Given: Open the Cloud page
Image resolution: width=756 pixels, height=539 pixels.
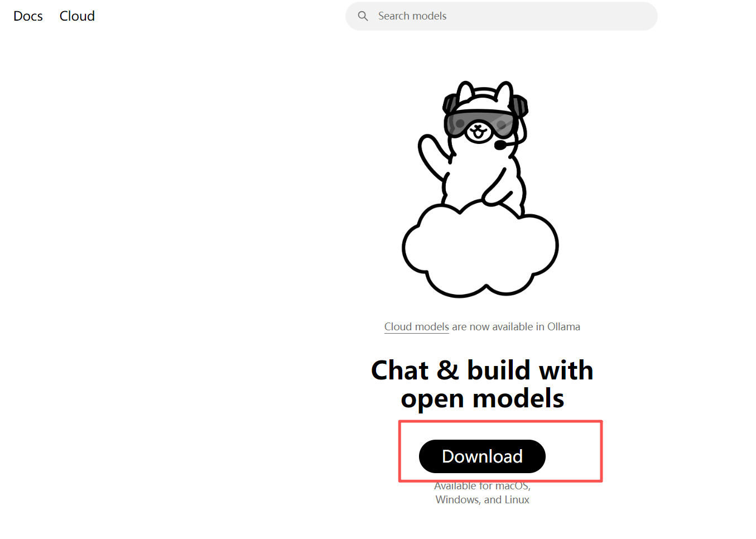Looking at the screenshot, I should (77, 16).
